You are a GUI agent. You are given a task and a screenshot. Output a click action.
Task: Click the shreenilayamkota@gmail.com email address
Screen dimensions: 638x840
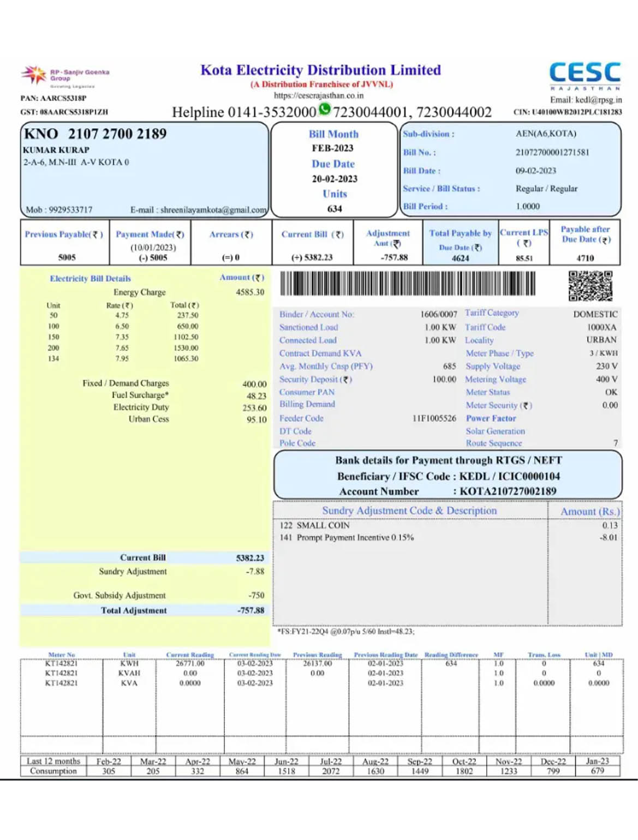(214, 210)
